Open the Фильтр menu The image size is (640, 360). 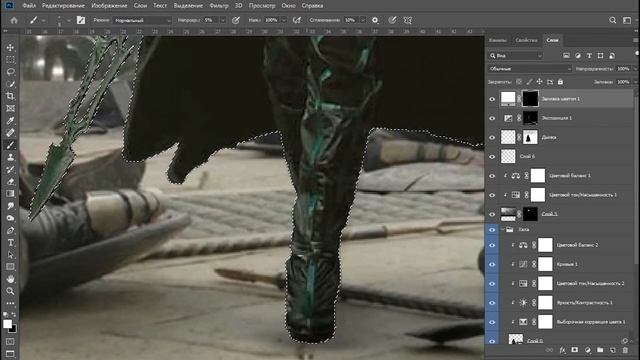click(x=219, y=6)
